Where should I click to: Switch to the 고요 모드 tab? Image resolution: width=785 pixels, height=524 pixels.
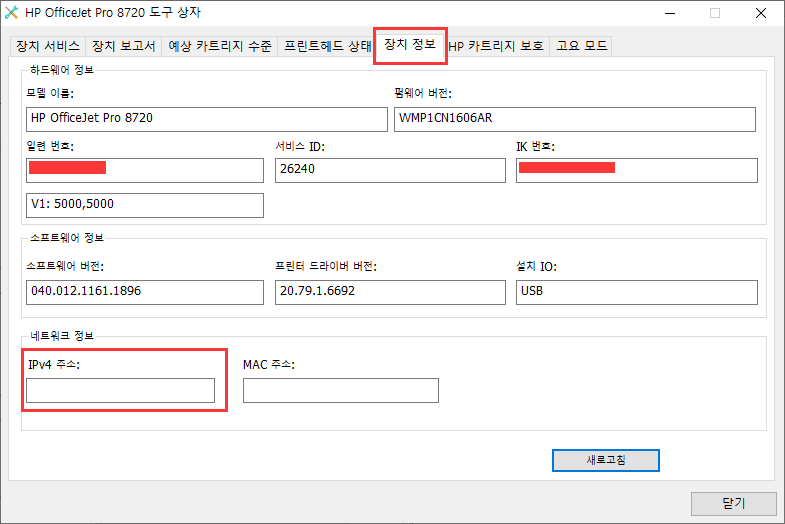(581, 46)
